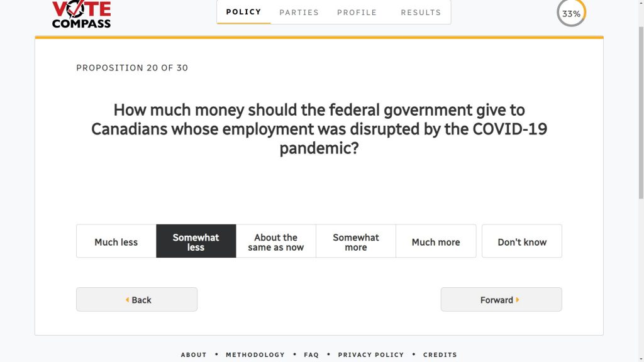Open the Privacy Policy link
This screenshot has height=362, width=644.
point(370,354)
